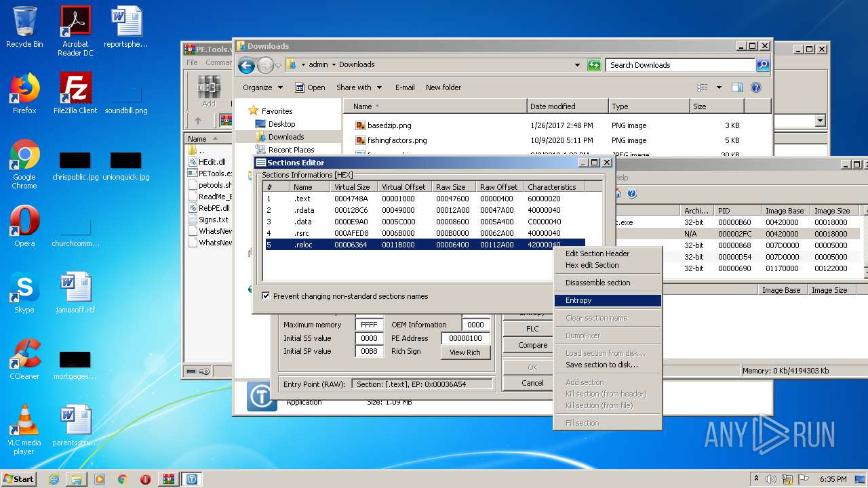Click Maximum memory field FFFF
The image size is (868, 488).
pos(370,325)
